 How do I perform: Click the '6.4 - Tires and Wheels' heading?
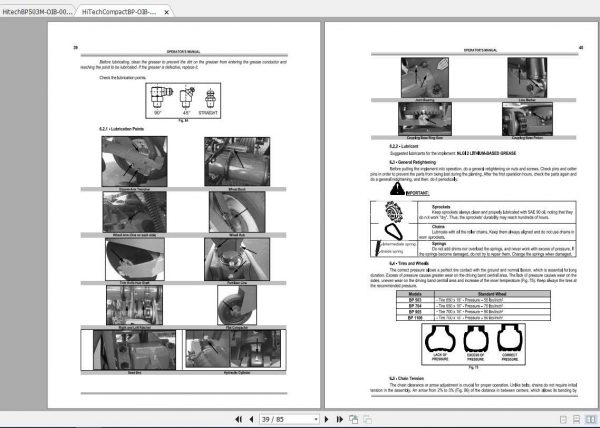[409, 264]
